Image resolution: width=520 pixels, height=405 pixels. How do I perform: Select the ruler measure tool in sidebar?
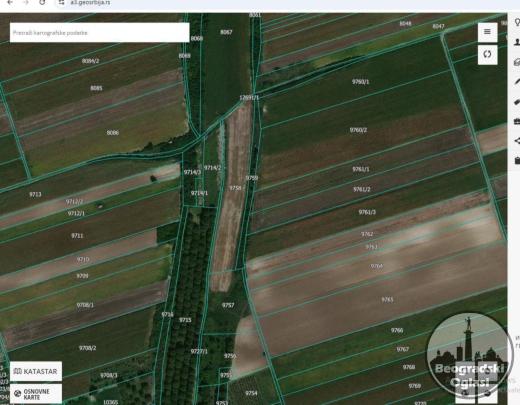517,102
